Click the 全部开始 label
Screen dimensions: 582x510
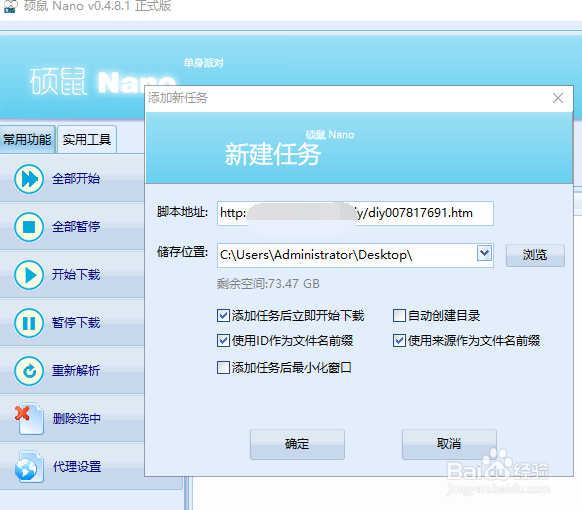point(76,179)
